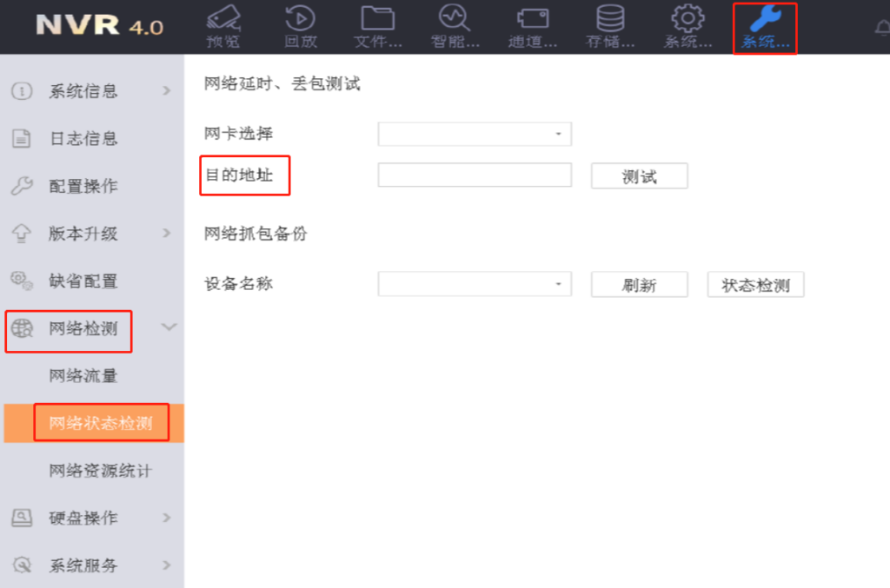Viewport: 890px width, 588px height.
Task: Select the 回放 (Playback) icon
Action: tap(301, 26)
